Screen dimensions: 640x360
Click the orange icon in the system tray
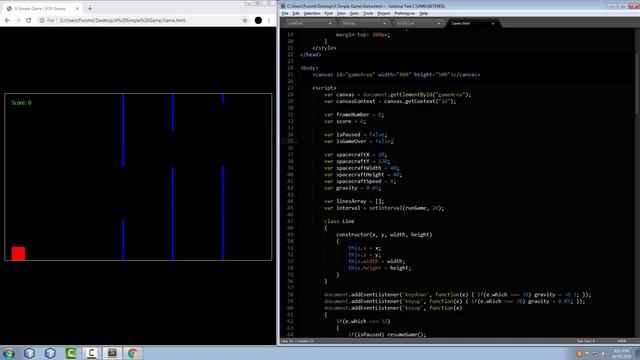tap(579, 353)
